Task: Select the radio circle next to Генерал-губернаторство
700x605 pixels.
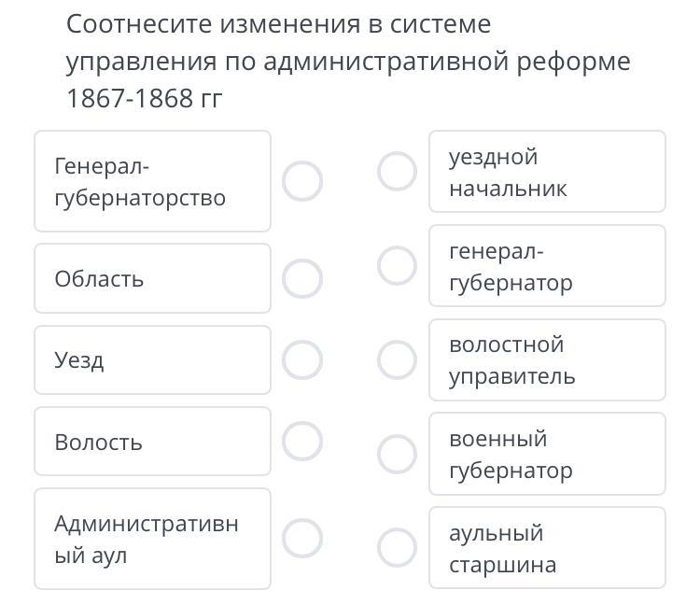Action: pos(302,181)
